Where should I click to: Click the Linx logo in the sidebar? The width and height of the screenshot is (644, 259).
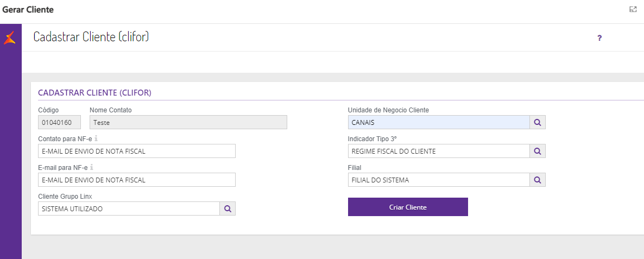(10, 38)
